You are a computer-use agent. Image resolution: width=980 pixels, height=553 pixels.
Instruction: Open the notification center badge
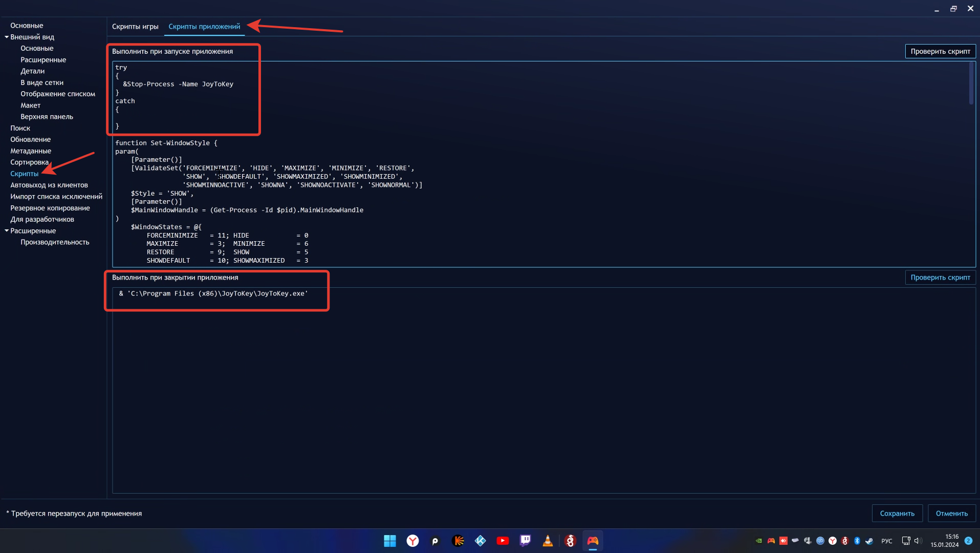tap(968, 541)
